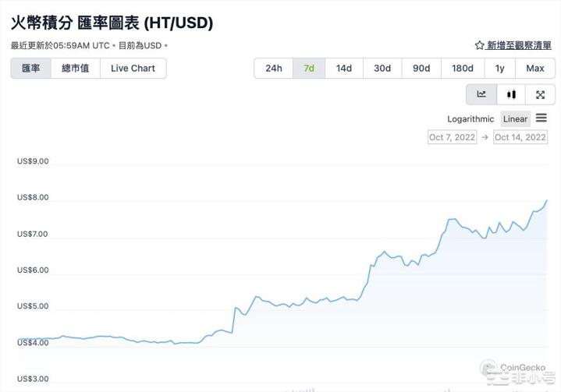Click the US$3.00 axis label
The image size is (561, 392).
click(x=33, y=379)
